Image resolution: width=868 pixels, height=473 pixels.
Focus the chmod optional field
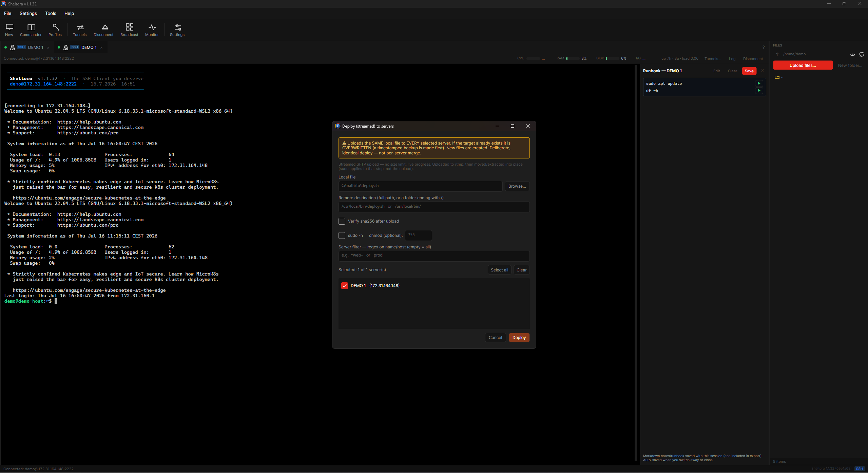click(x=418, y=235)
